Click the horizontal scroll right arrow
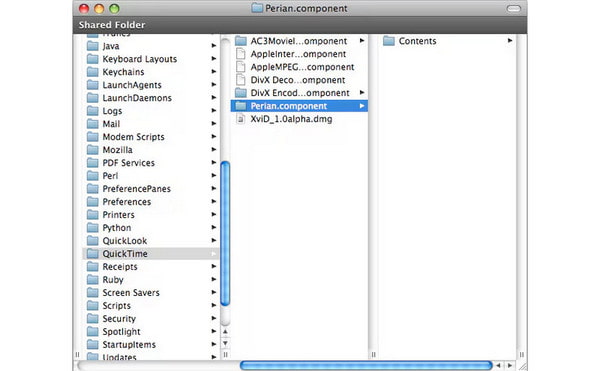Image resolution: width=600 pixels, height=371 pixels. coord(510,366)
